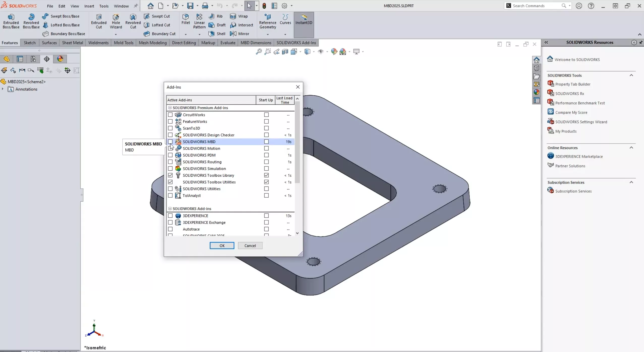Close the Add-Ins dialog
644x352 pixels.
(x=298, y=87)
